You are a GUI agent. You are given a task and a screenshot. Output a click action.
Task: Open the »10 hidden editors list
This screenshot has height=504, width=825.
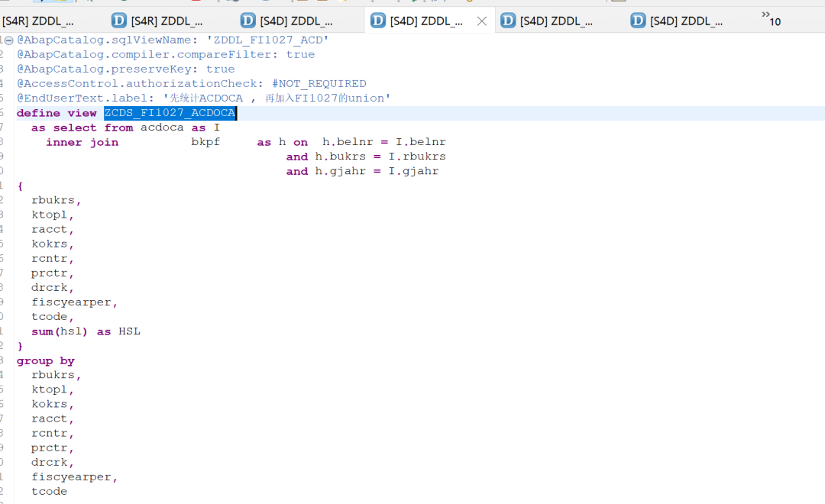click(772, 19)
